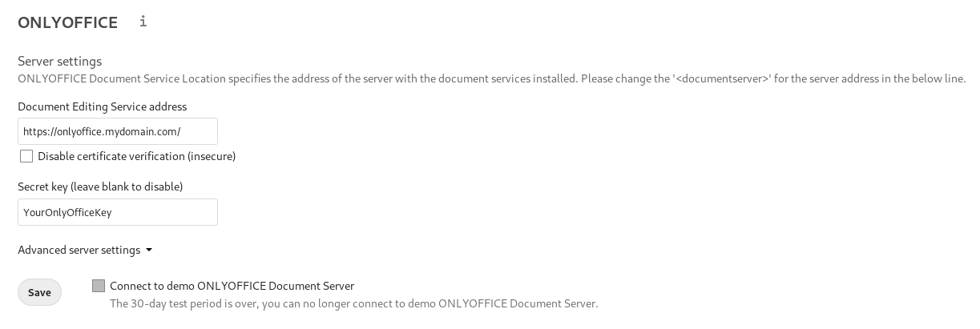Click the 30-day test period notice
The width and height of the screenshot is (980, 329).
coord(353,303)
